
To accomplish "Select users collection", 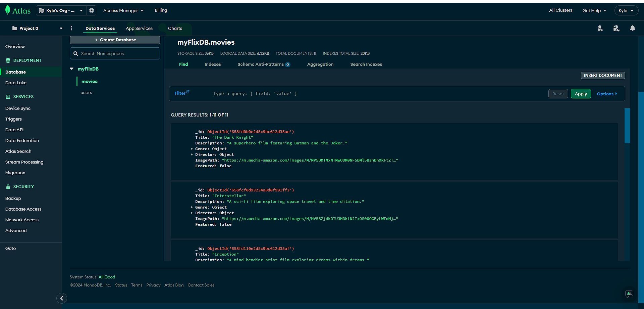I will pos(86,92).
